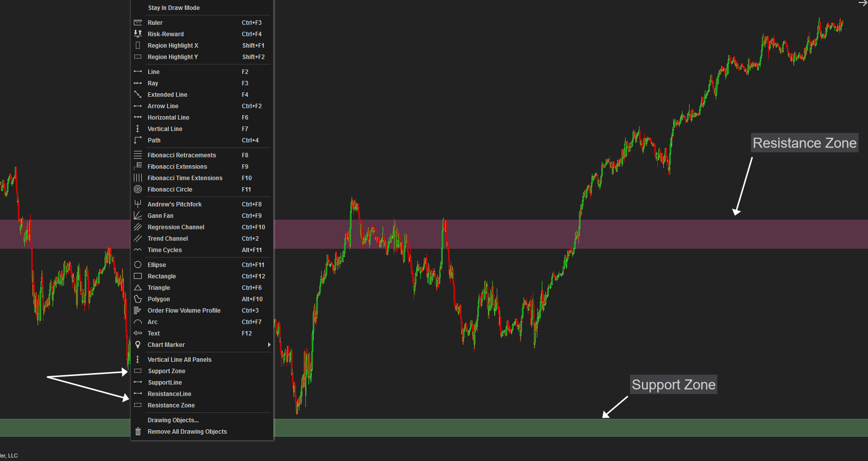Click the green support zone band

[496, 428]
